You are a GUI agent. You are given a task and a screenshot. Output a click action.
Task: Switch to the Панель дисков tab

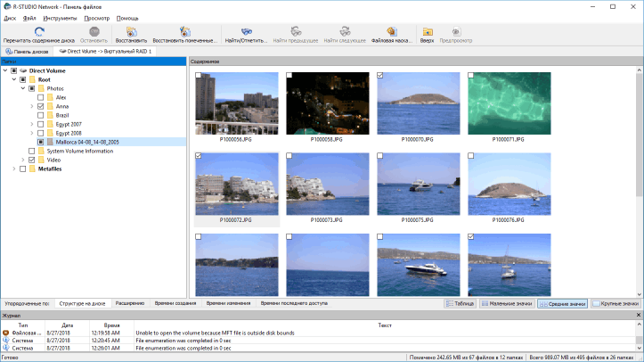[27, 52]
